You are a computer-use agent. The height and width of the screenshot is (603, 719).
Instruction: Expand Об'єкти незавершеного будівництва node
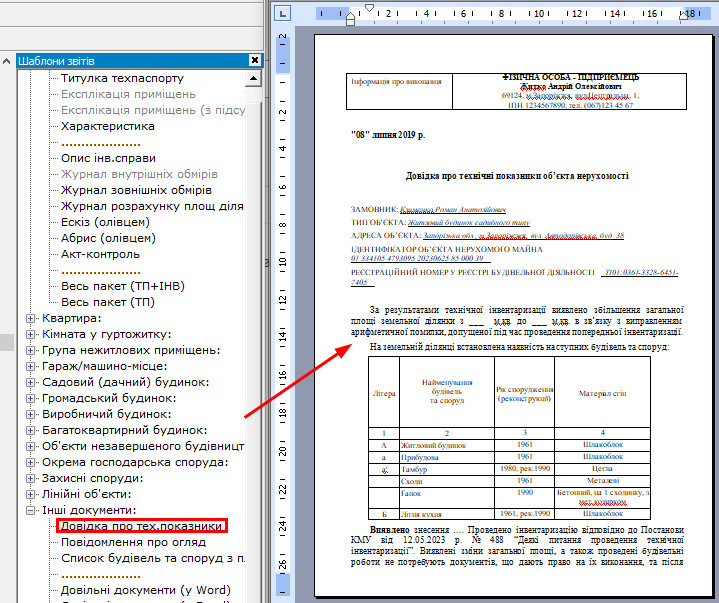pos(30,446)
